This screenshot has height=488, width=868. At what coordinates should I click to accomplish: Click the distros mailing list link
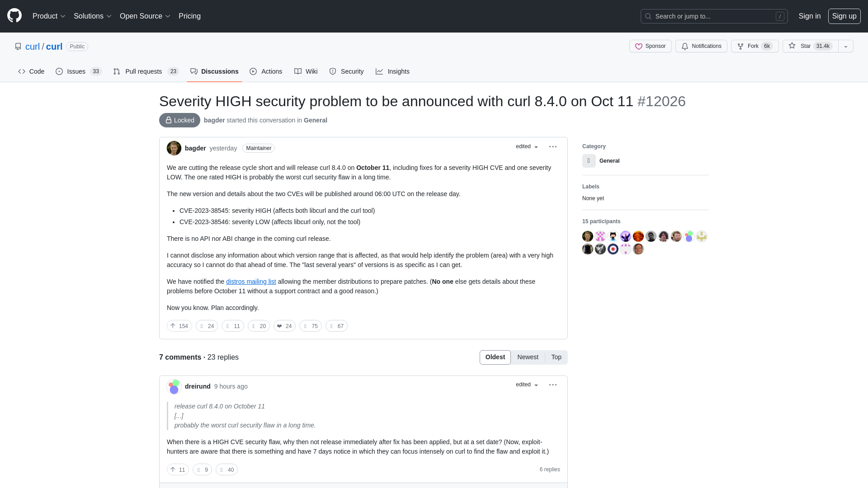click(251, 281)
